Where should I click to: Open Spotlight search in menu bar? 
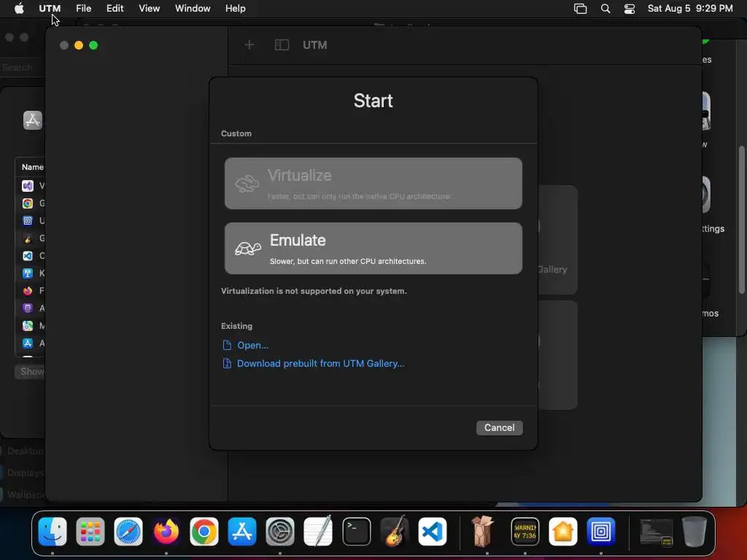pos(605,9)
